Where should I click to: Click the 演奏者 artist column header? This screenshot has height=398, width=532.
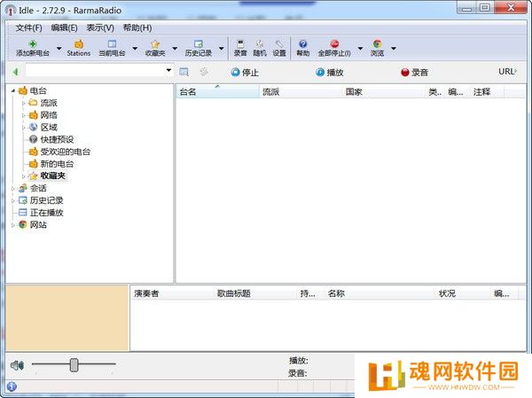click(x=172, y=293)
